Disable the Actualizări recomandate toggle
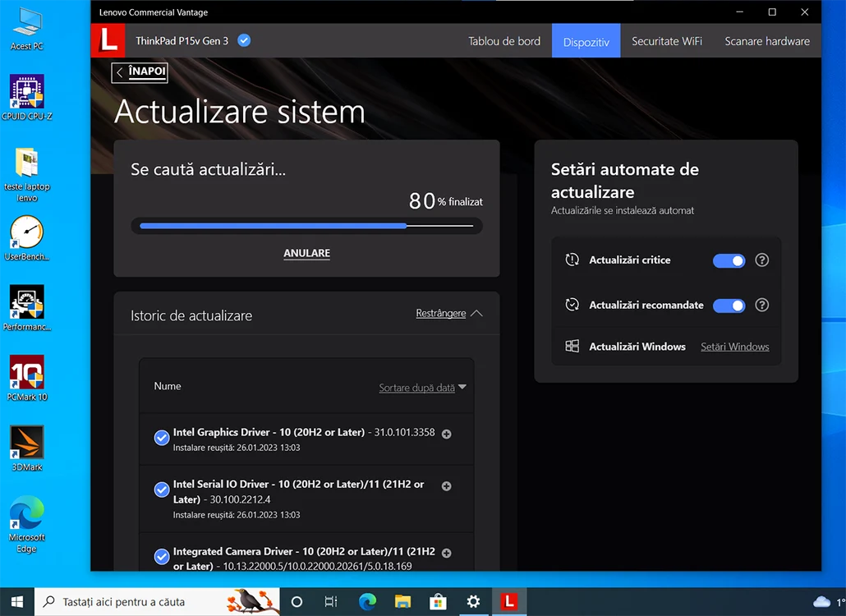 [x=729, y=306]
